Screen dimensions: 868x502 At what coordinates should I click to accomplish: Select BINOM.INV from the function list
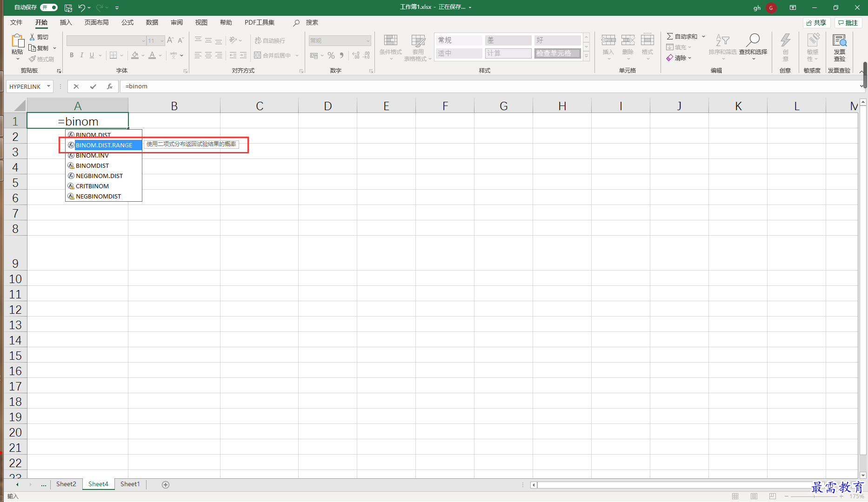tap(104, 155)
